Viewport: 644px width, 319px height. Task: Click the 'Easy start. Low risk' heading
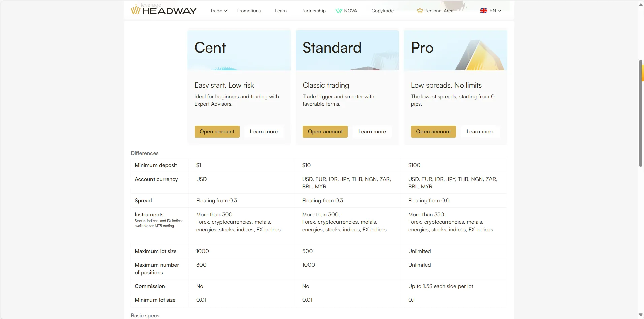pyautogui.click(x=224, y=85)
